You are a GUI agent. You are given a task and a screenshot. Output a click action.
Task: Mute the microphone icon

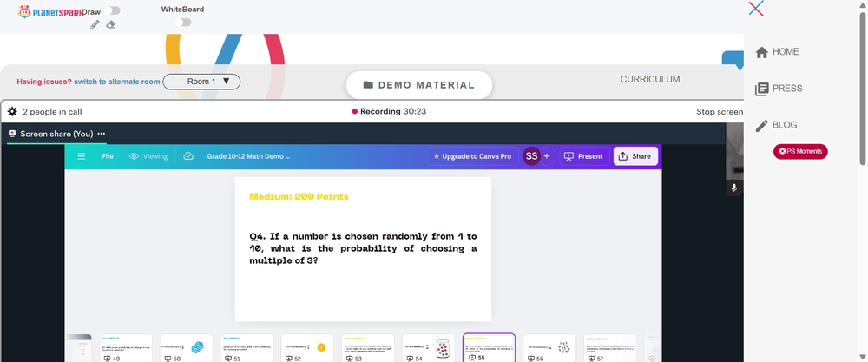pos(734,188)
